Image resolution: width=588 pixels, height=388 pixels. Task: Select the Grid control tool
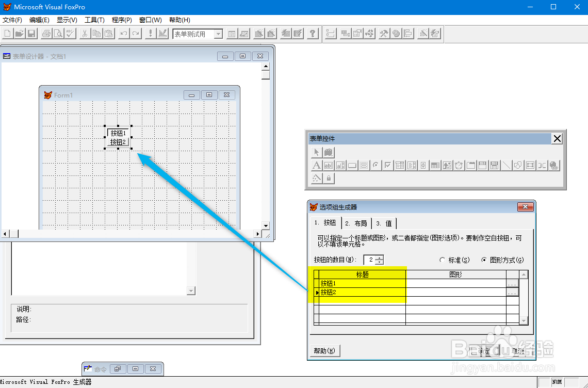pos(435,166)
